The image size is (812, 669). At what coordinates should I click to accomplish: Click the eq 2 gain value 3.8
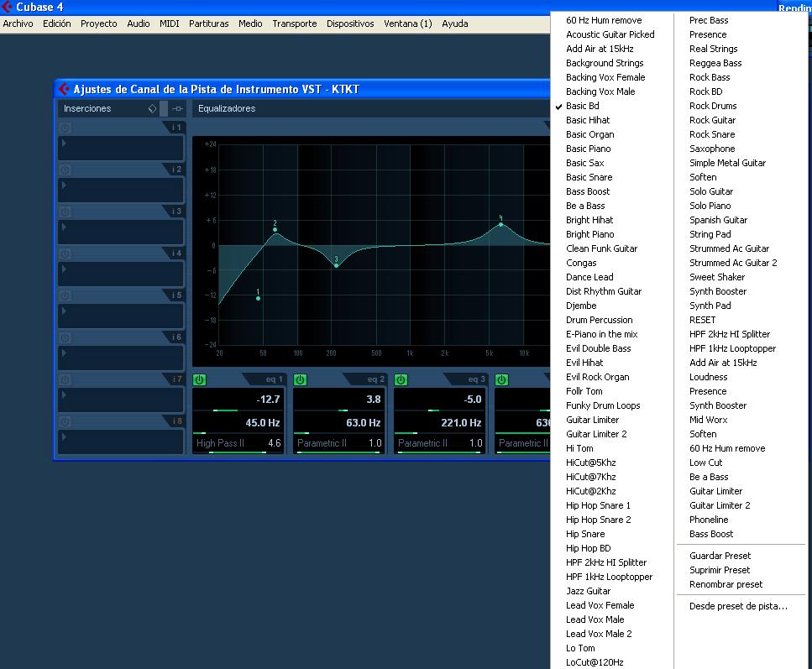tap(374, 400)
